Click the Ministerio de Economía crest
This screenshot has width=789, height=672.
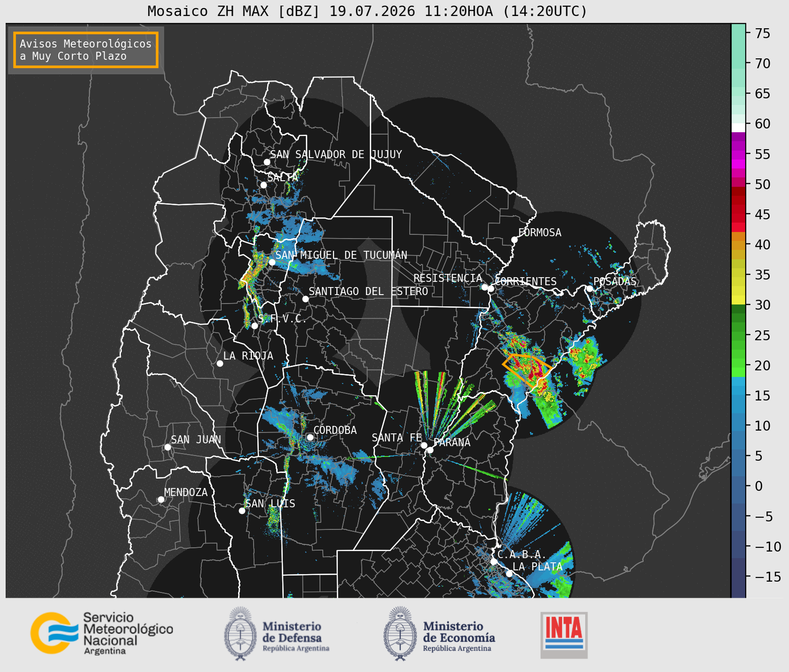click(x=401, y=633)
